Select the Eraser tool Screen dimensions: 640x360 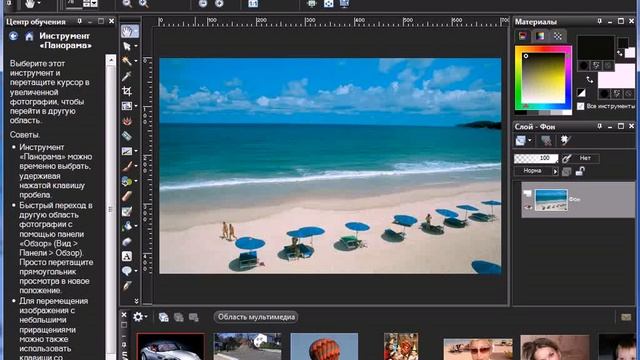pos(127,196)
